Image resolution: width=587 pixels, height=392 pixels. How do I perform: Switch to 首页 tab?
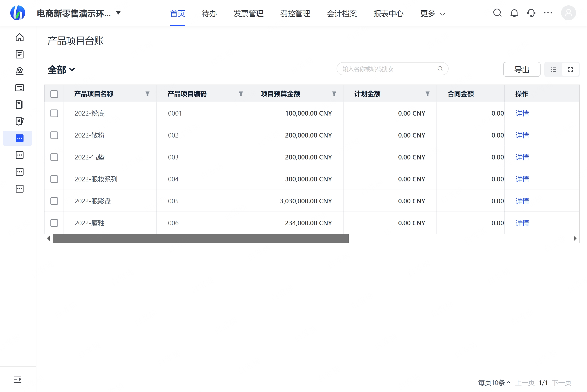178,14
